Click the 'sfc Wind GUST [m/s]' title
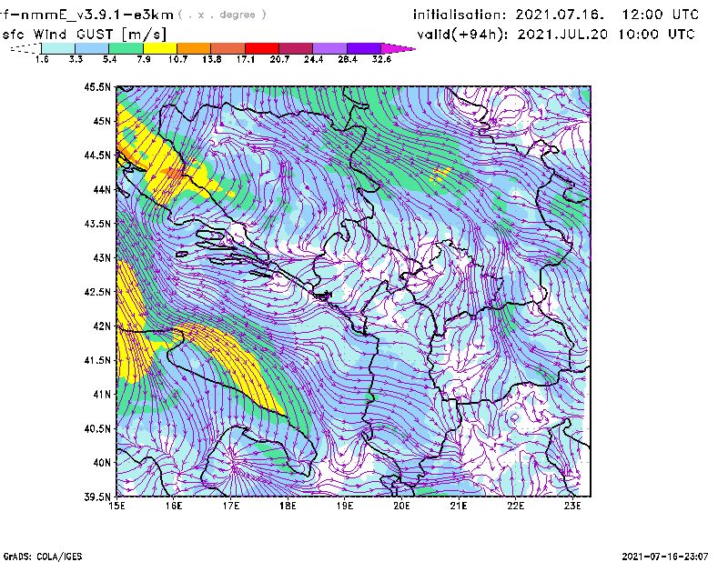728x562 pixels. (85, 35)
